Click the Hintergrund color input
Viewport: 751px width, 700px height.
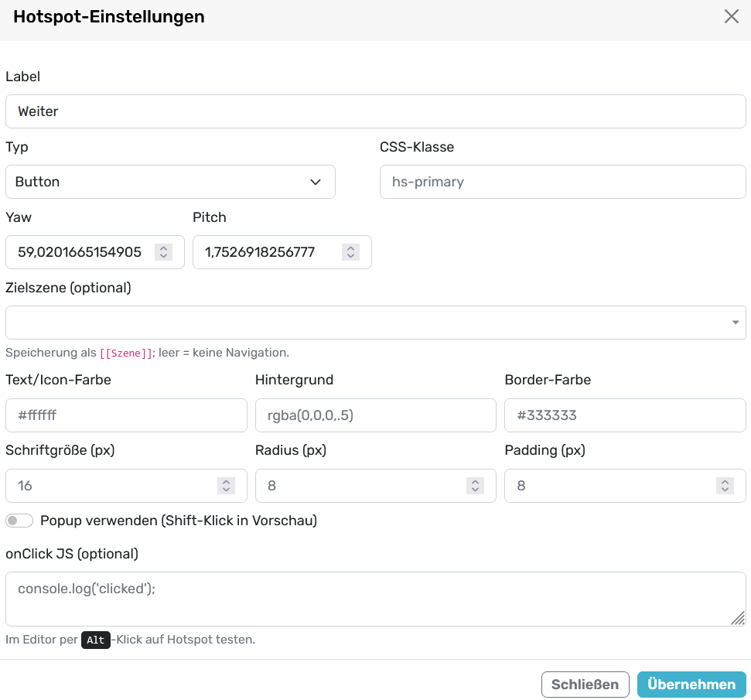tap(375, 415)
